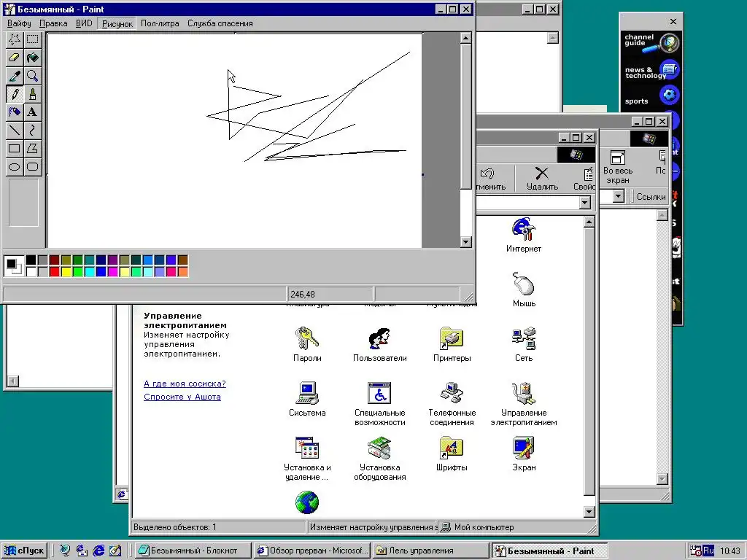This screenshot has width=747, height=560.
Task: Pick the bright yellow color swatch
Action: click(66, 272)
